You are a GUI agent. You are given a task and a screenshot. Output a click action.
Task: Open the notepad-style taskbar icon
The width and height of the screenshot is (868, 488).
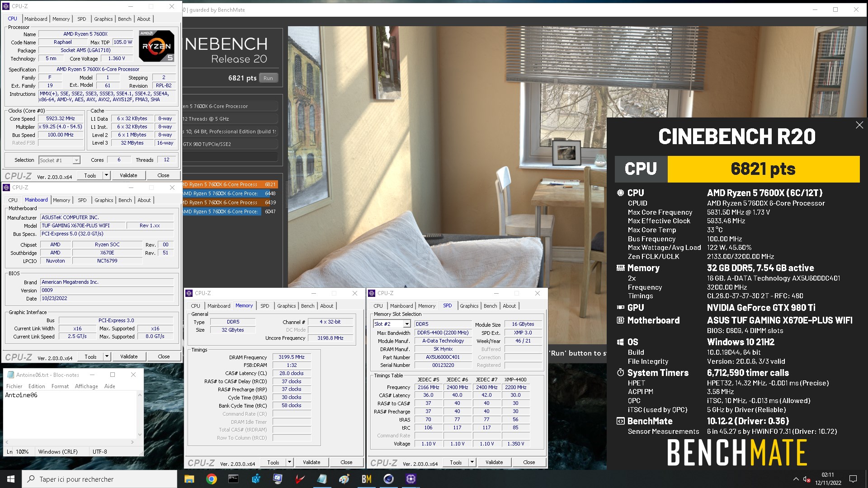click(322, 479)
